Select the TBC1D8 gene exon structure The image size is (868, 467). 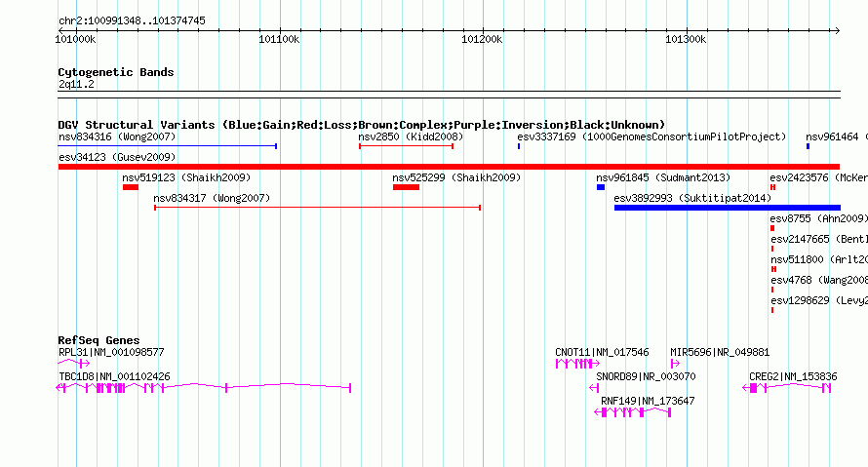pos(204,388)
